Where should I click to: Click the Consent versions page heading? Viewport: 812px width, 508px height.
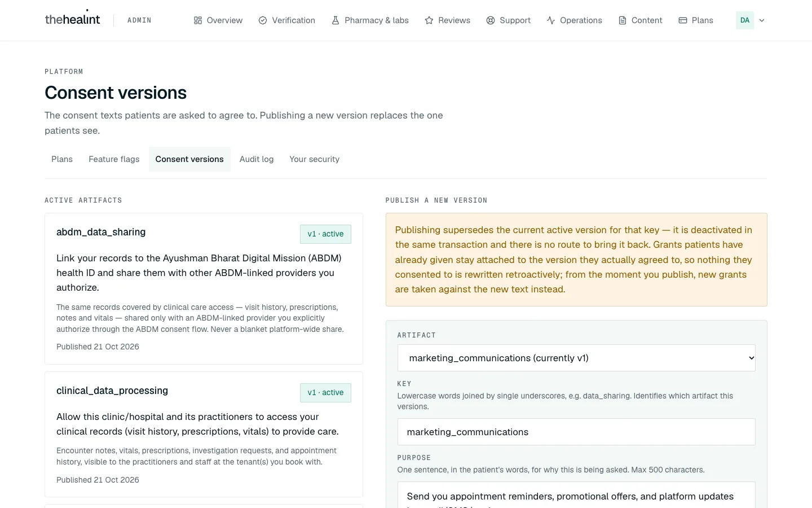click(x=116, y=93)
